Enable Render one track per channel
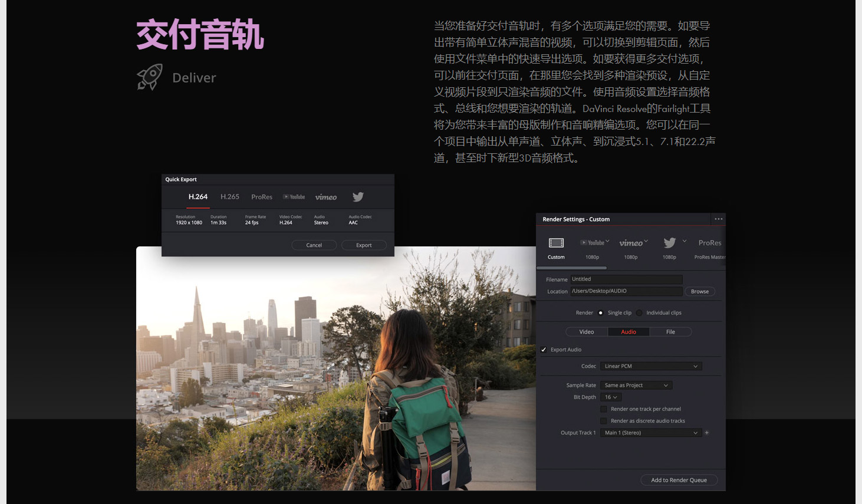 click(604, 409)
